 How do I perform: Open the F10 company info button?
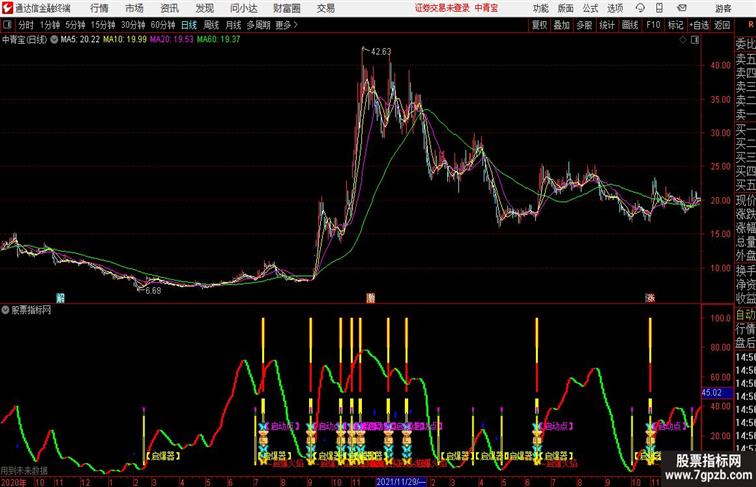click(653, 25)
